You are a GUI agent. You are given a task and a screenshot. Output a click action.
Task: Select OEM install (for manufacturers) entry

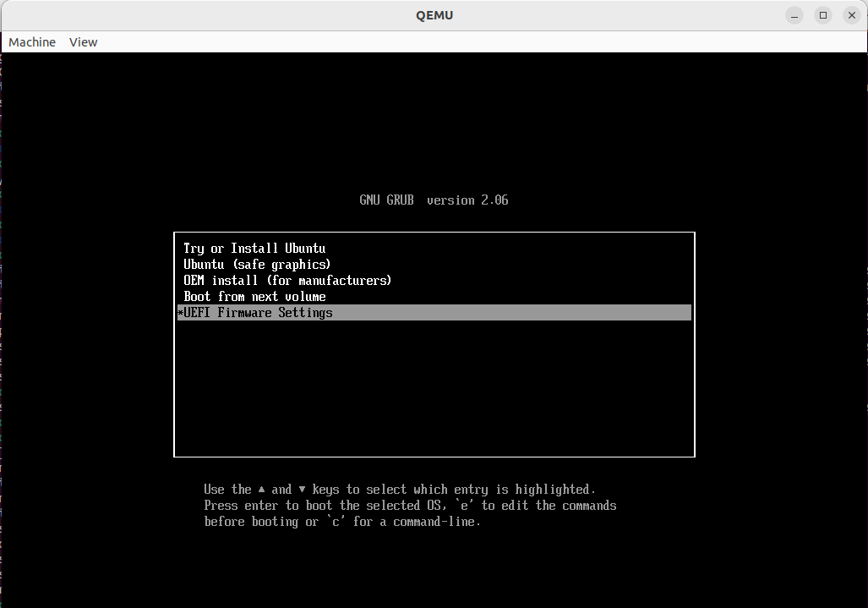[287, 281]
